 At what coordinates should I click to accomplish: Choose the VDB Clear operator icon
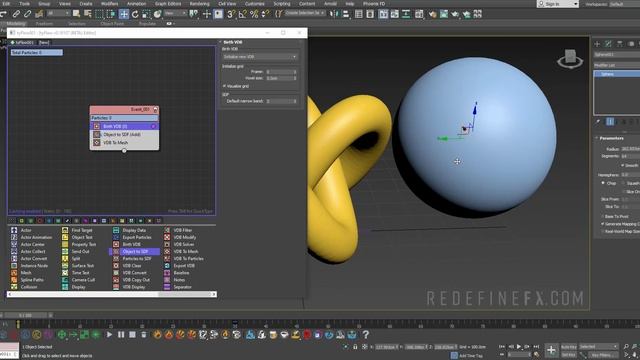116,266
